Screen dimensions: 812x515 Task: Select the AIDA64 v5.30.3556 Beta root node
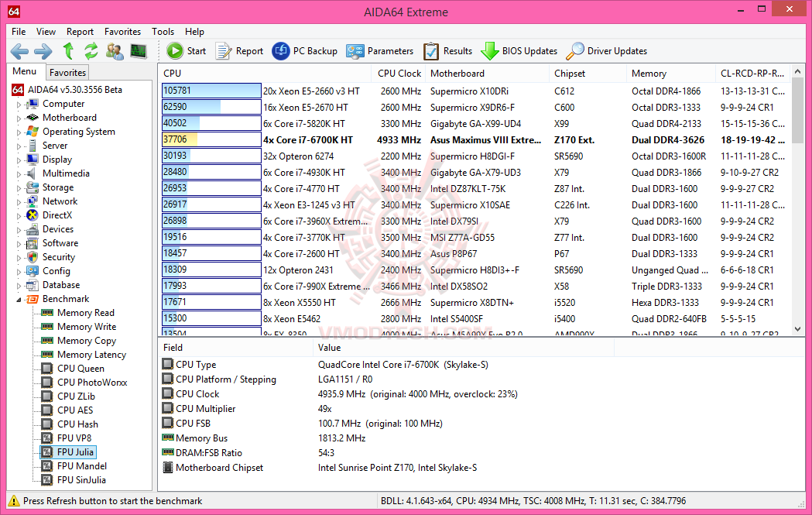[x=74, y=90]
